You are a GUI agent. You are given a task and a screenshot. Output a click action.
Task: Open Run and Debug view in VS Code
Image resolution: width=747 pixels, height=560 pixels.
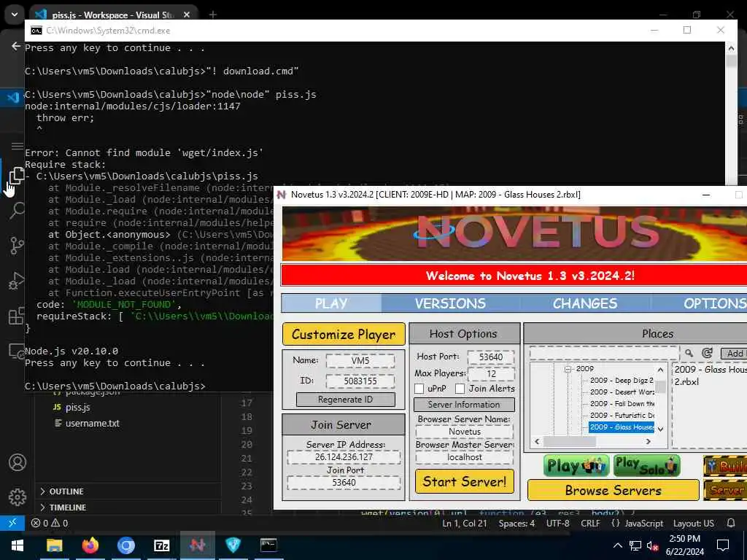[17, 281]
